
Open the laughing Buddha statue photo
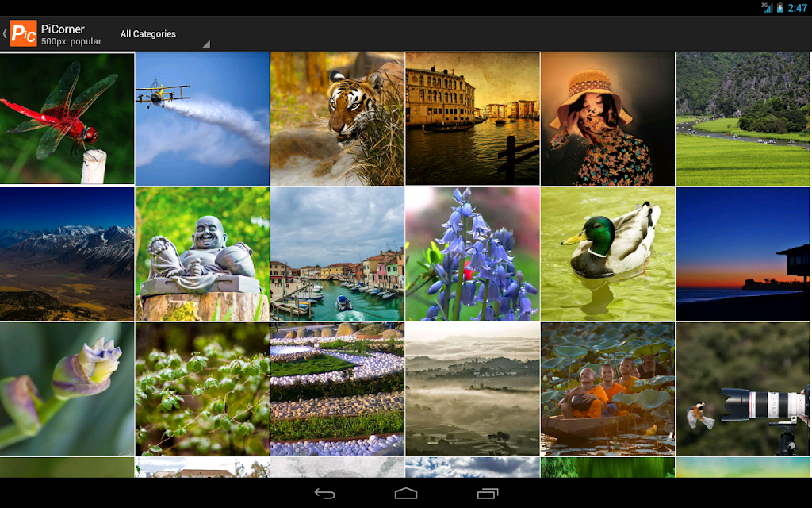(x=202, y=254)
